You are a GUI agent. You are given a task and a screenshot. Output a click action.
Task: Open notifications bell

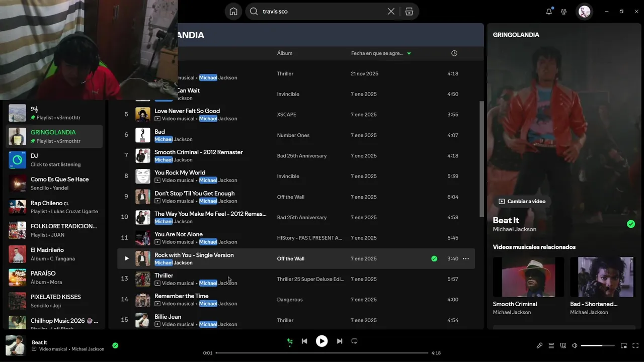click(x=549, y=12)
